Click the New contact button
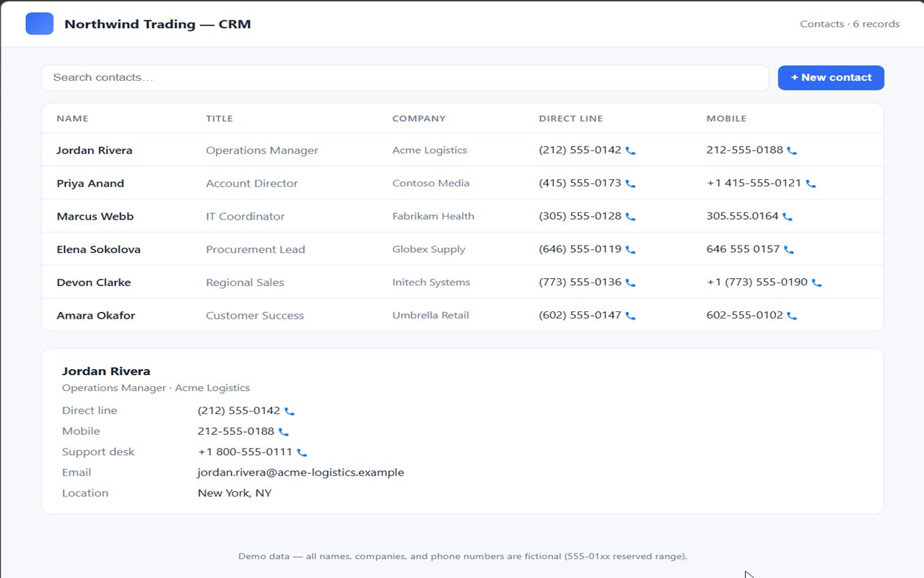Screen dimensions: 924x578 click(831, 77)
